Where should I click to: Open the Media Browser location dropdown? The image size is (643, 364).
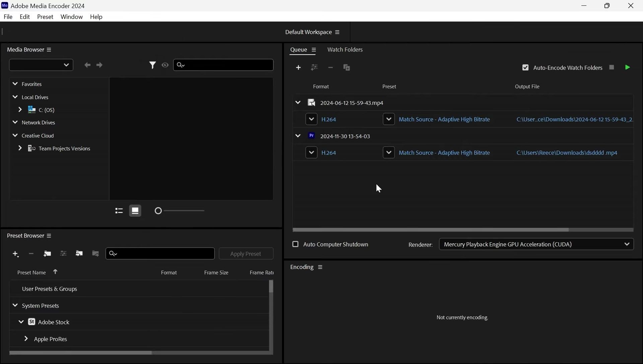coord(41,65)
